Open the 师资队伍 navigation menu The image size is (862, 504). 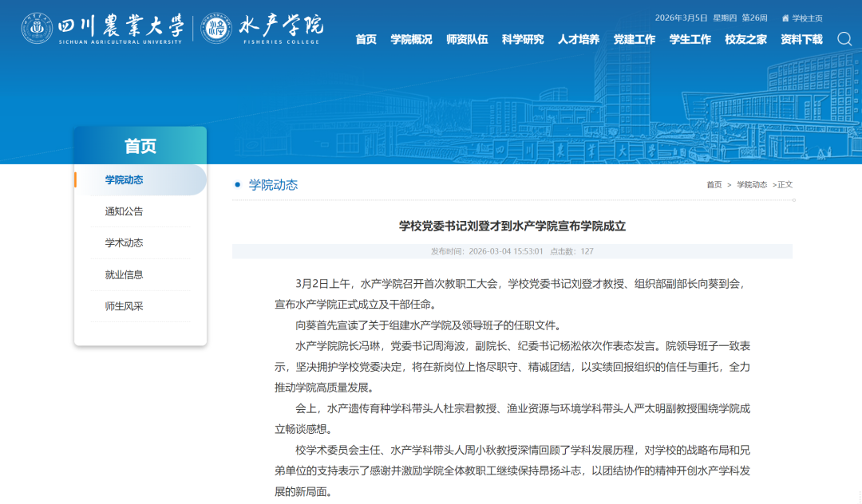coord(465,38)
